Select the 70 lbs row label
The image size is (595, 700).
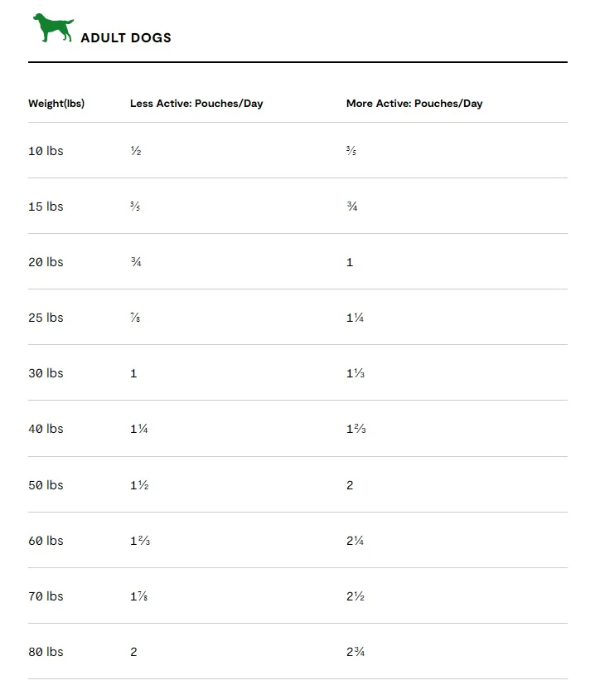point(46,596)
